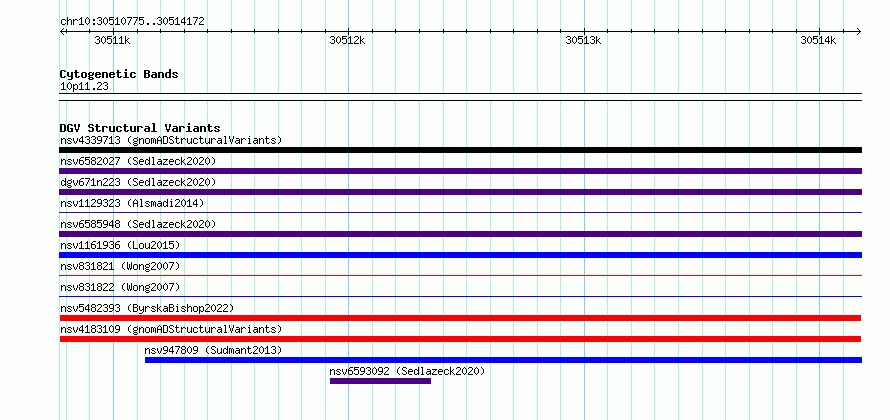This screenshot has width=890, height=420.
Task: Select the black nsv4339713 variant bar
Action: click(460, 150)
